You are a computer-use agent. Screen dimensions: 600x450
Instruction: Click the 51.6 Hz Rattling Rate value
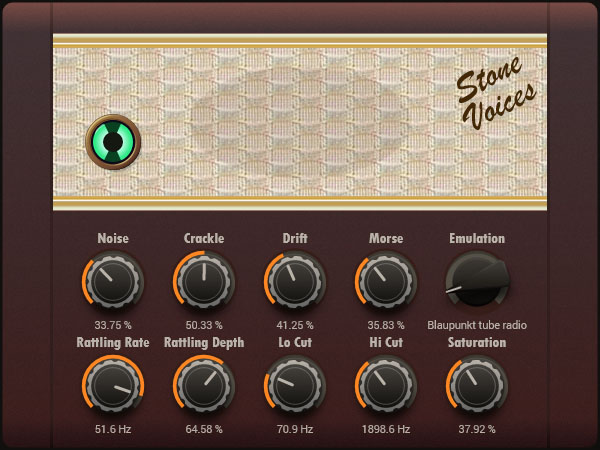pos(113,429)
